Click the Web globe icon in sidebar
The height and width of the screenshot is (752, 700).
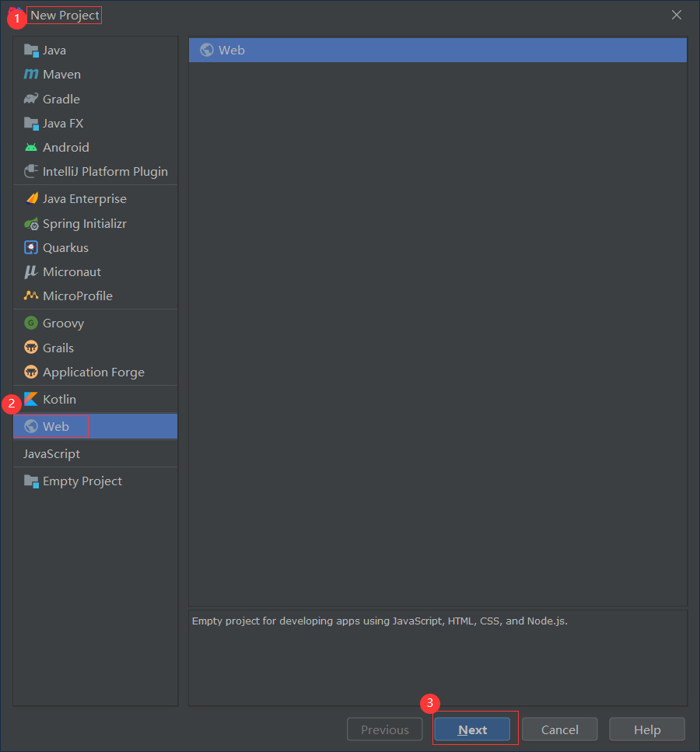click(x=31, y=426)
